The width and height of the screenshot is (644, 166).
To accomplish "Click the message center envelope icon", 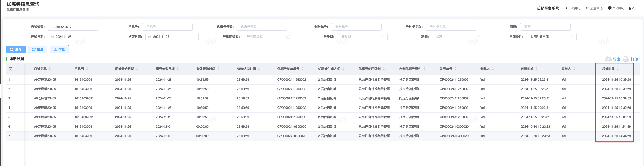I will [588, 8].
